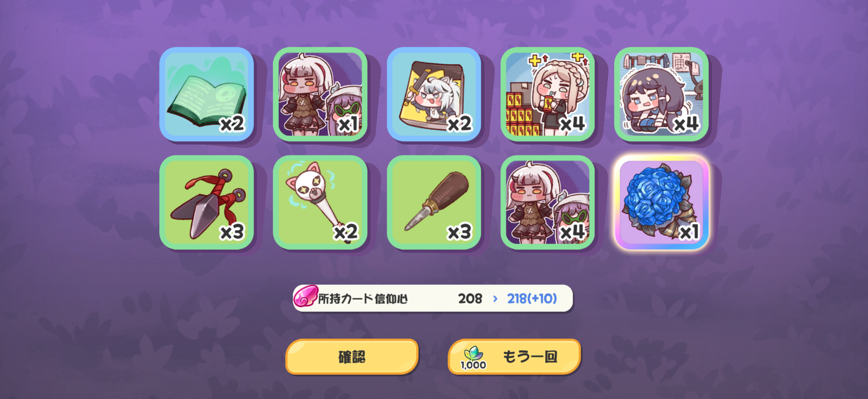The height and width of the screenshot is (399, 868).
Task: Click the pink shell faith icon
Action: coord(306,296)
